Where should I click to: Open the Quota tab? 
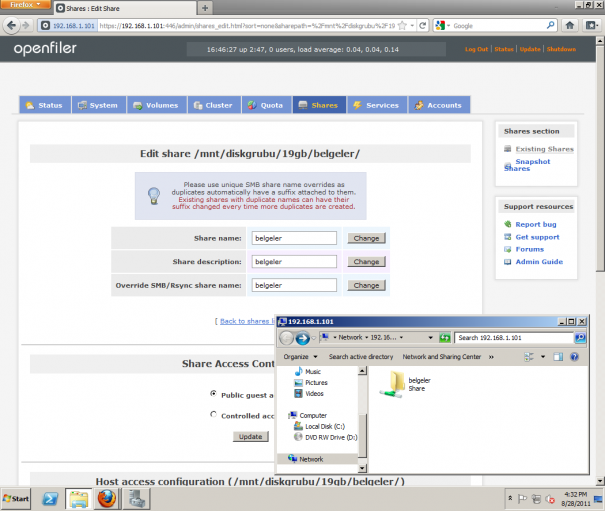267,105
